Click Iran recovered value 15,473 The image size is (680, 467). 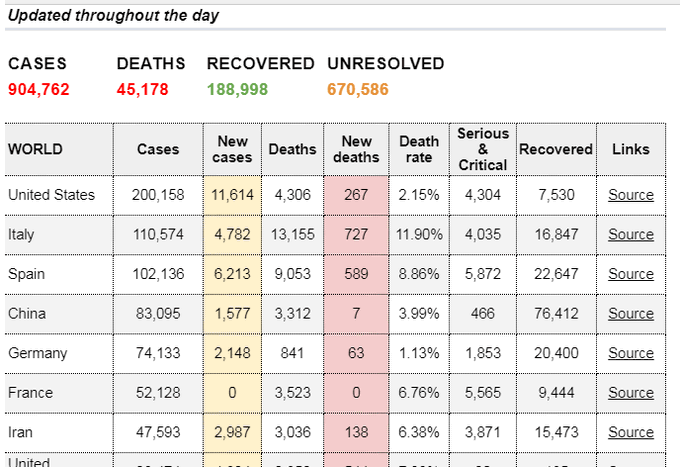[556, 432]
